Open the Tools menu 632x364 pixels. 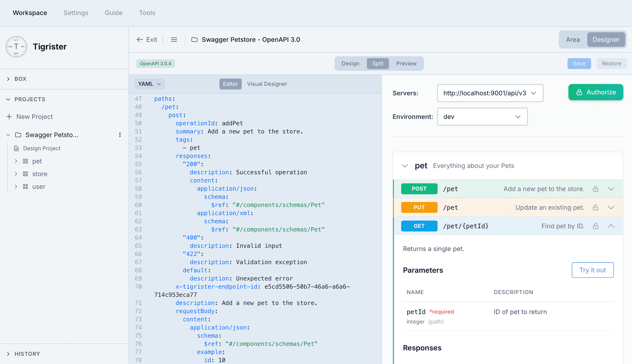pos(147,13)
